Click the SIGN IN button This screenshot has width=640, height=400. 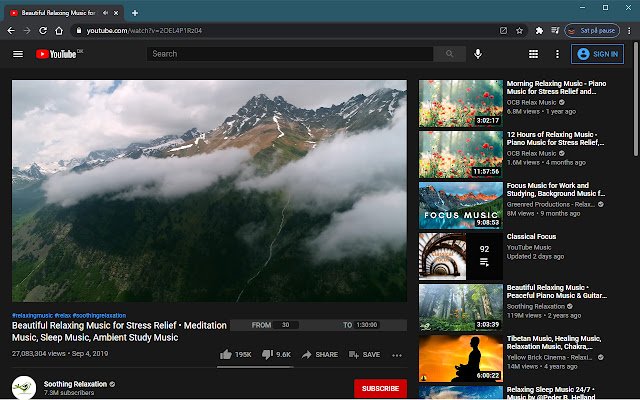pos(598,54)
